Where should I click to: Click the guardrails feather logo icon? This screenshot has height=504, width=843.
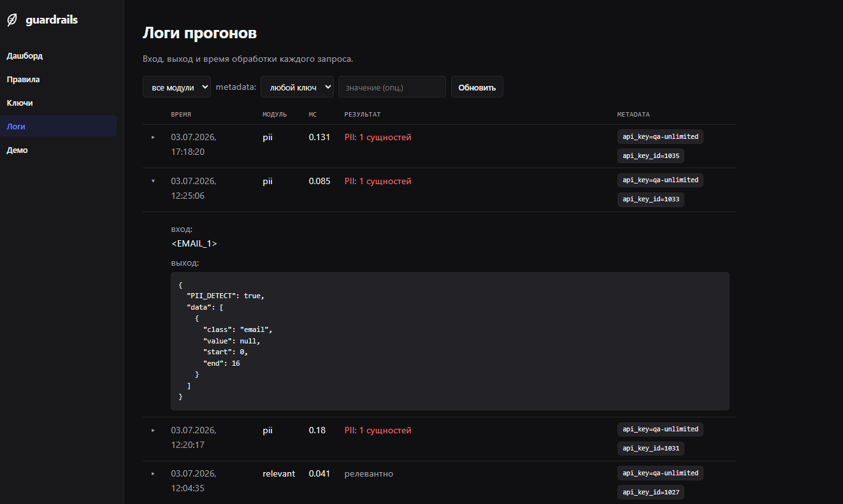(12, 20)
